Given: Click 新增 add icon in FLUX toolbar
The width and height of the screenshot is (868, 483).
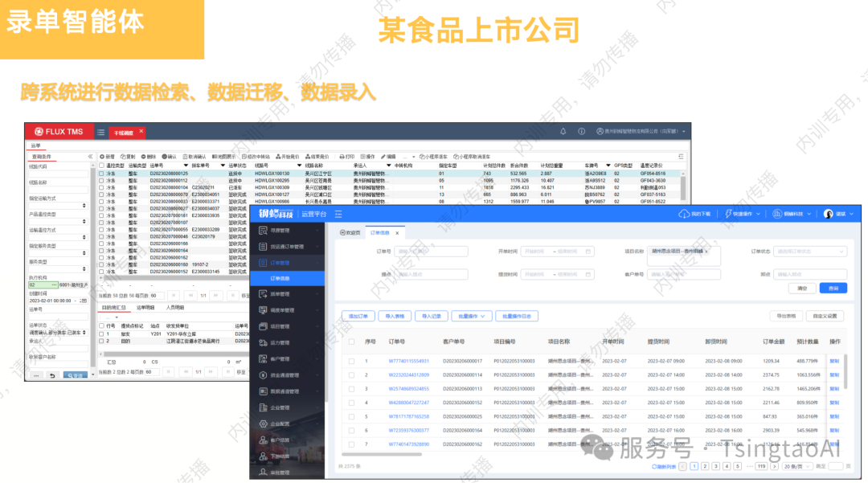Looking at the screenshot, I should pyautogui.click(x=102, y=157).
